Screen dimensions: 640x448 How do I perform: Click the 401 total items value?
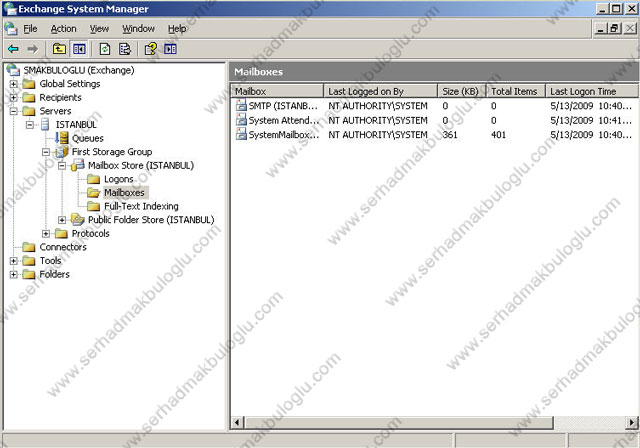pyautogui.click(x=498, y=135)
